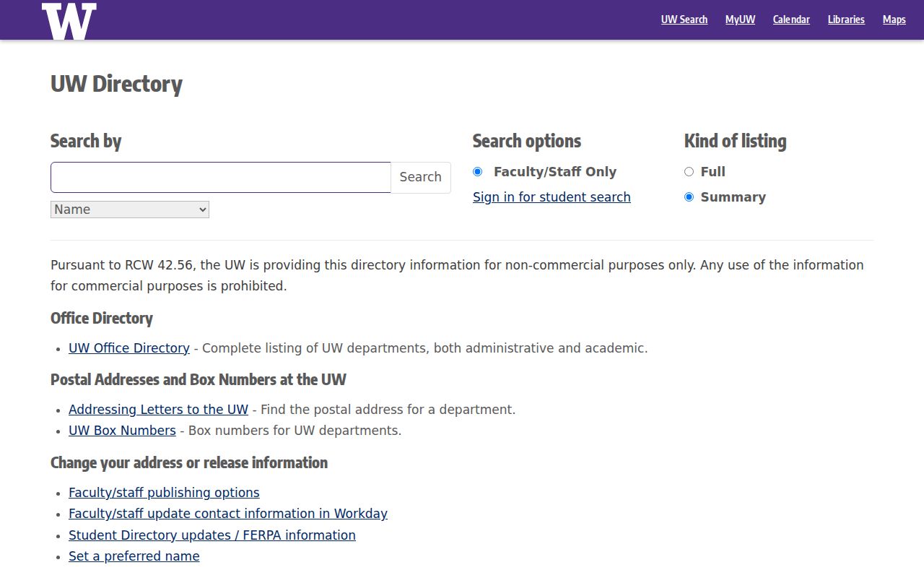This screenshot has width=924, height=578.
Task: Go to Calendar in top navigation
Action: pos(791,20)
